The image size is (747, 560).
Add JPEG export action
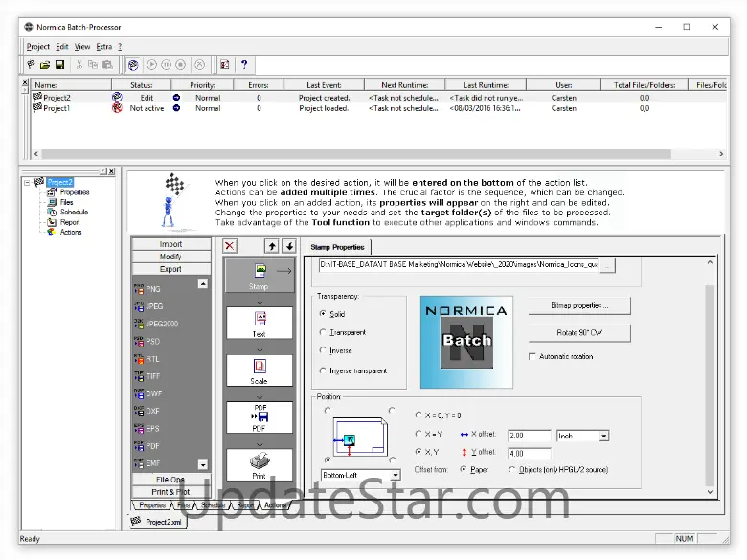tap(148, 306)
